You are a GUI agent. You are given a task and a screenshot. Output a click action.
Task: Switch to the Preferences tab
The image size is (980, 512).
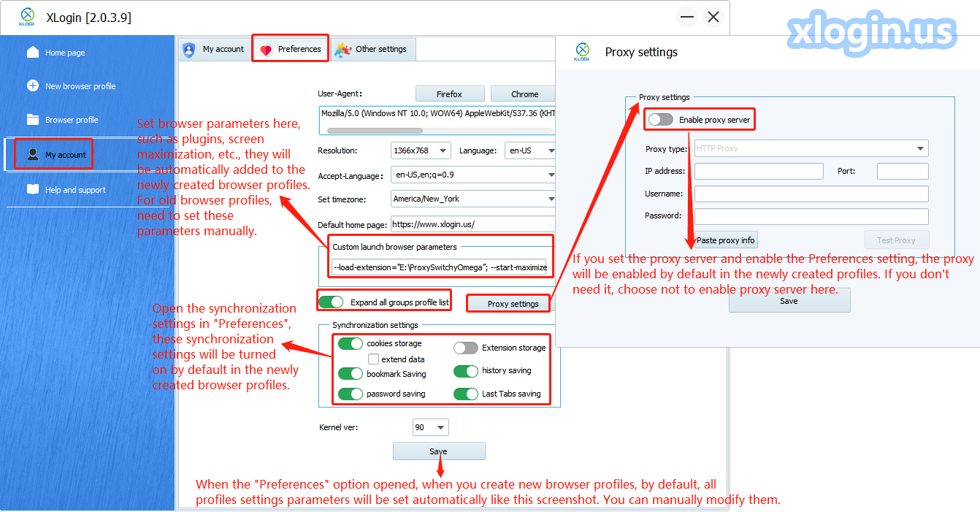pos(290,49)
